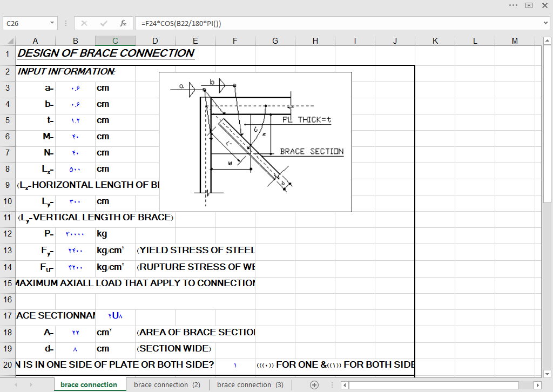The height and width of the screenshot is (392, 553).
Task: Select row 16 header
Action: 8,300
